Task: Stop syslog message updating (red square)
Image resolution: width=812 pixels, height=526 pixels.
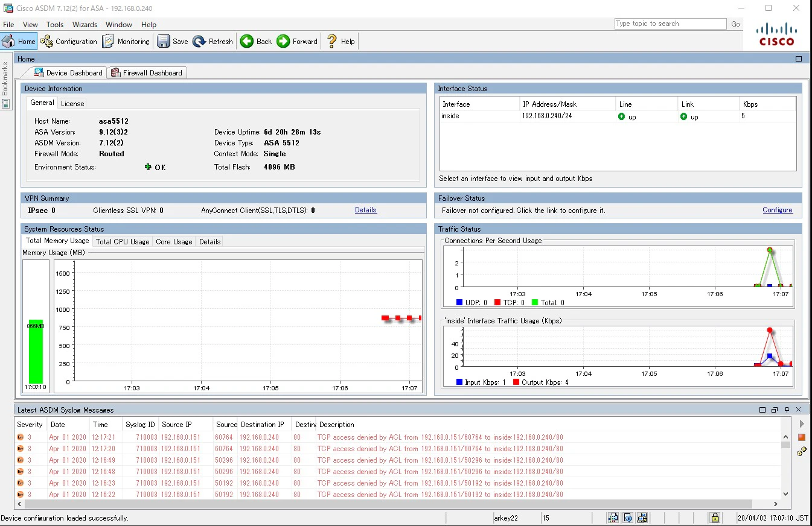Action: (x=802, y=437)
